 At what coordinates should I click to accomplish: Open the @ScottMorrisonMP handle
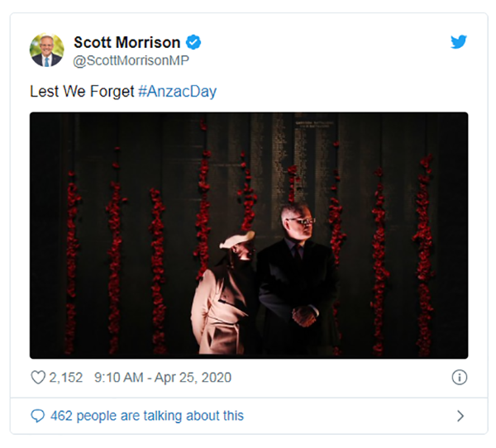(x=131, y=60)
